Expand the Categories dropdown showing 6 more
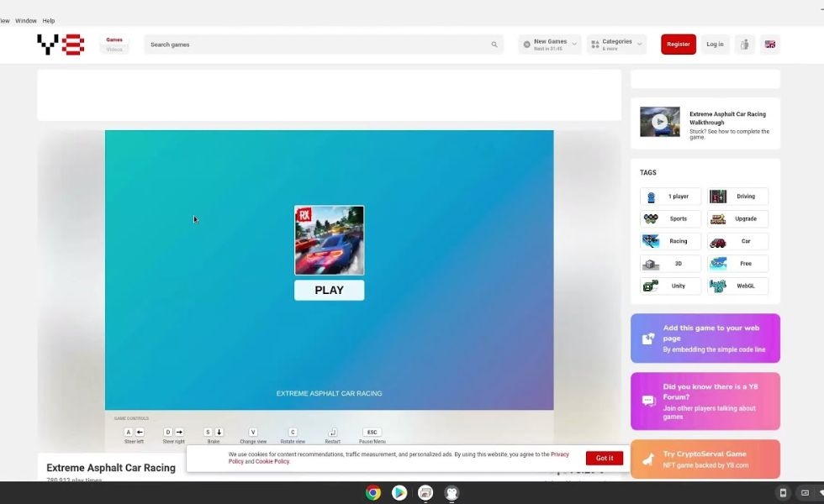This screenshot has height=504, width=824. pyautogui.click(x=641, y=42)
